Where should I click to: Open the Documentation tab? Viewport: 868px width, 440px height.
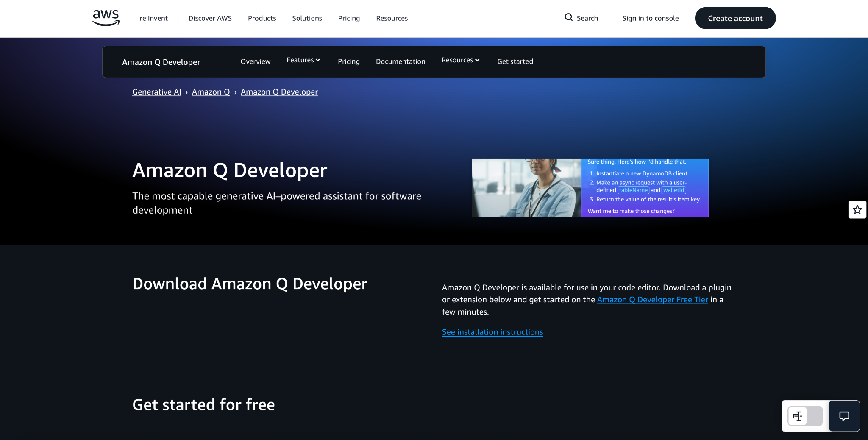tap(401, 61)
